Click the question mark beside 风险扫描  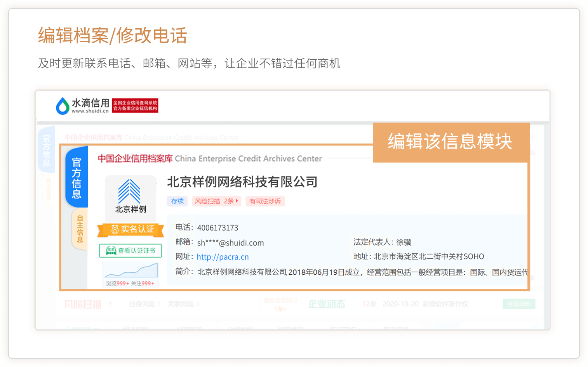pos(110,304)
